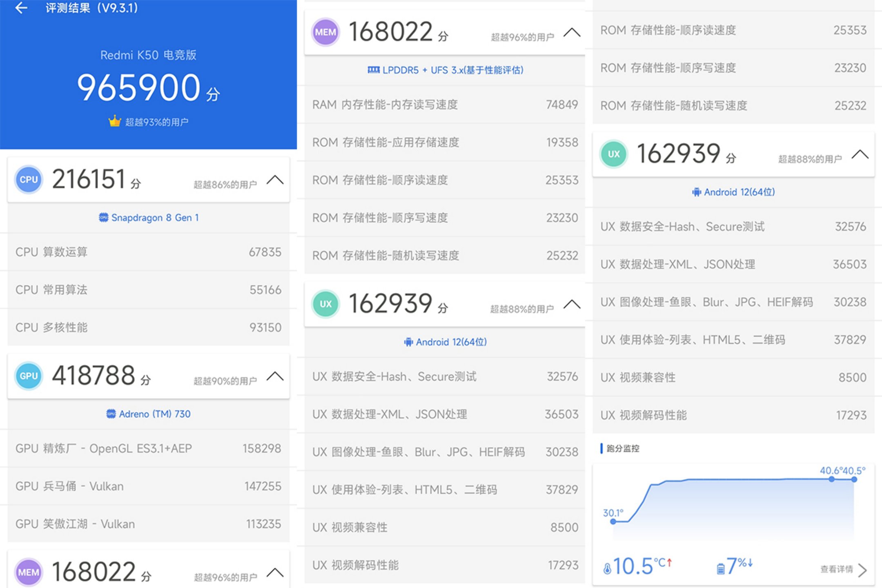Tap the teal GPU badge icon

(29, 376)
